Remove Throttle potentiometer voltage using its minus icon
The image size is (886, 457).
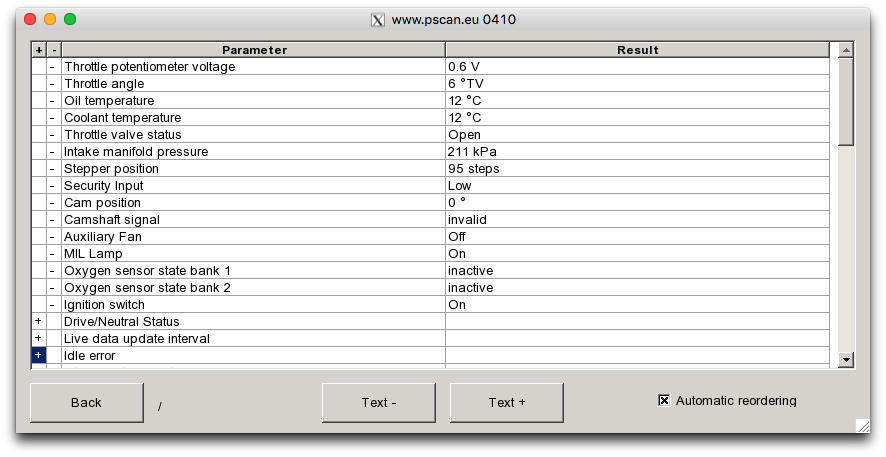click(53, 67)
